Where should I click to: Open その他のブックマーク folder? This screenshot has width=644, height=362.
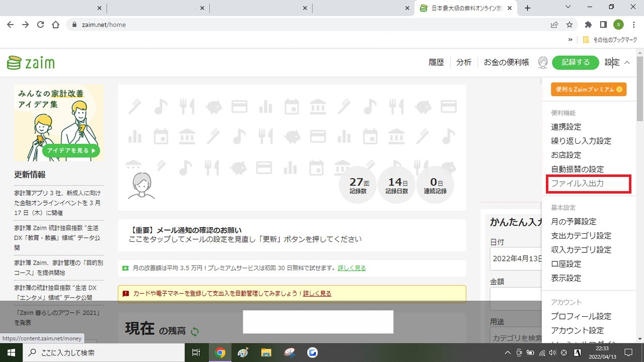[609, 40]
